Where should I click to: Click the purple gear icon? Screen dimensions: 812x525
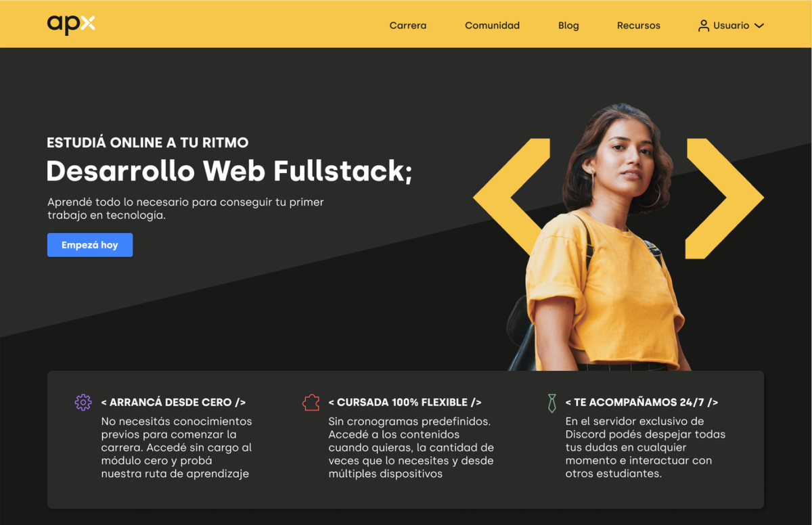click(x=83, y=403)
